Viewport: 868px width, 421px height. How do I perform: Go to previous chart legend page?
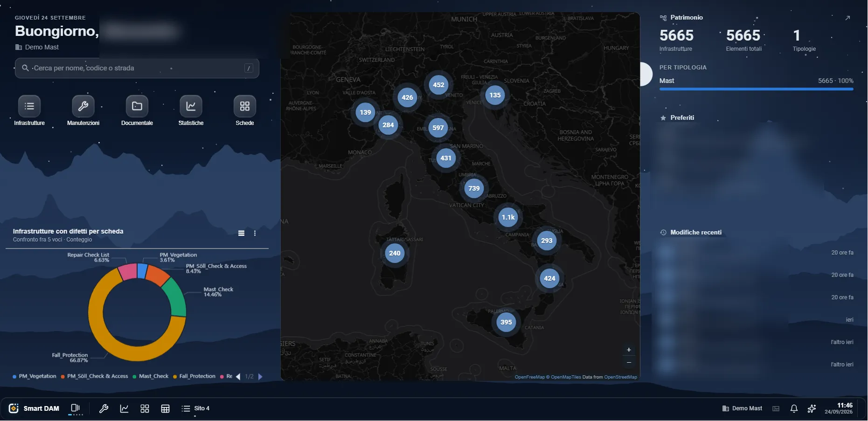click(238, 376)
